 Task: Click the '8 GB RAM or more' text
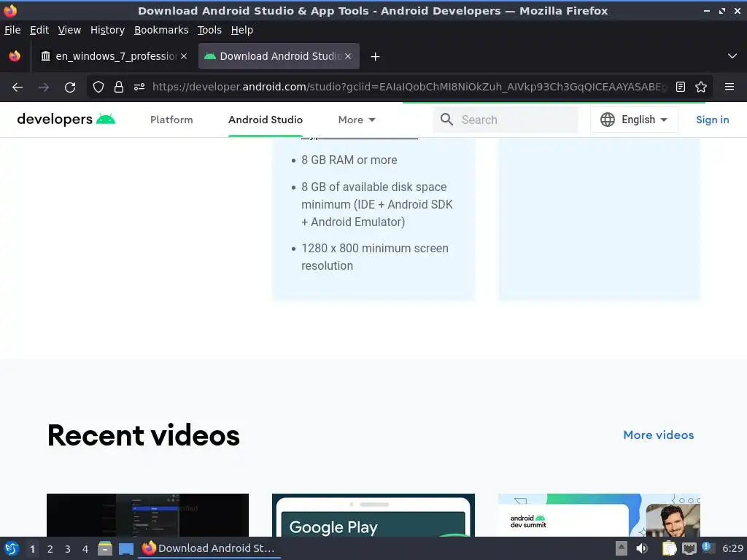coord(349,160)
